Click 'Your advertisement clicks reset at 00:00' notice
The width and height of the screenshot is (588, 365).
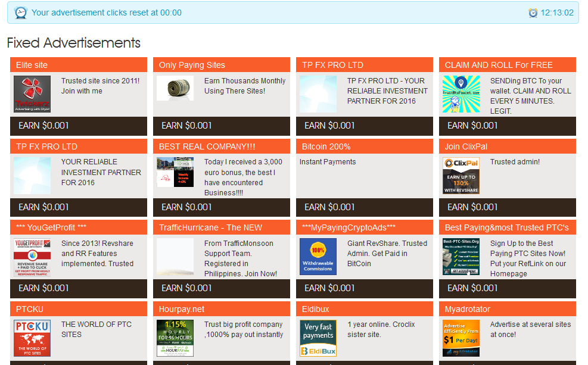click(107, 13)
